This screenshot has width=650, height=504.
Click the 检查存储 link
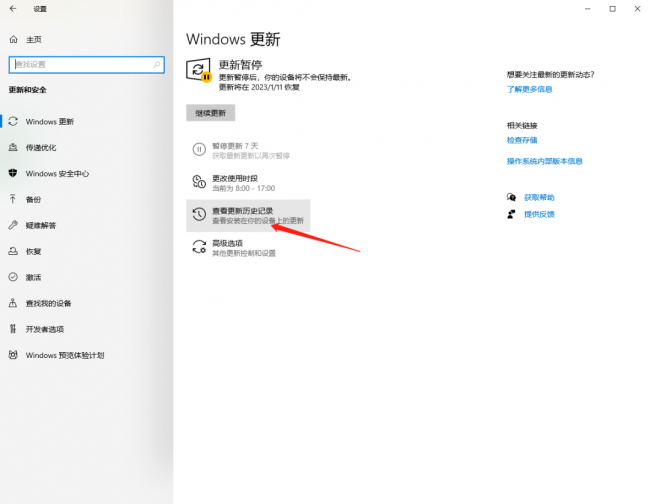[x=522, y=140]
